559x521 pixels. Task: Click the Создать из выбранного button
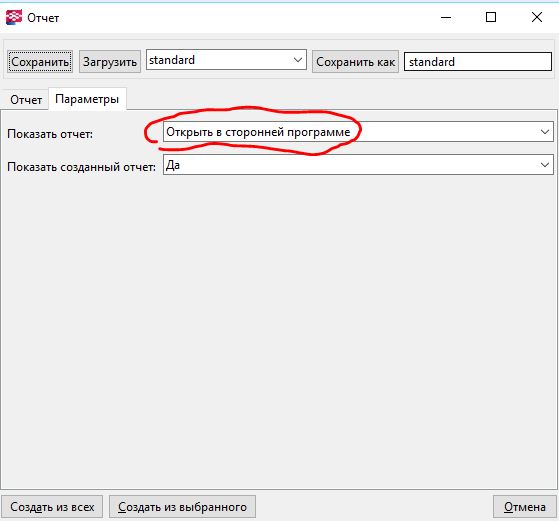point(182,507)
